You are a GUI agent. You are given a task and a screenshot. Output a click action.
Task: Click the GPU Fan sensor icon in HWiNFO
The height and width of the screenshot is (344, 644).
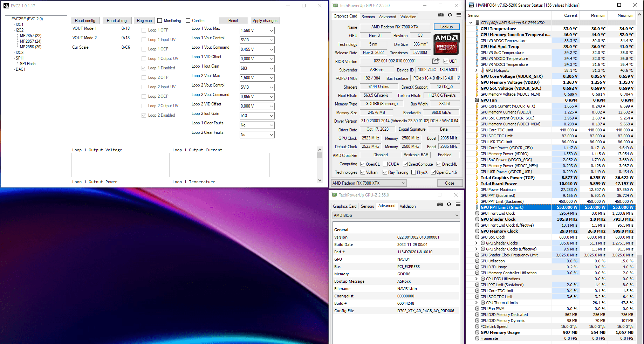point(477,100)
